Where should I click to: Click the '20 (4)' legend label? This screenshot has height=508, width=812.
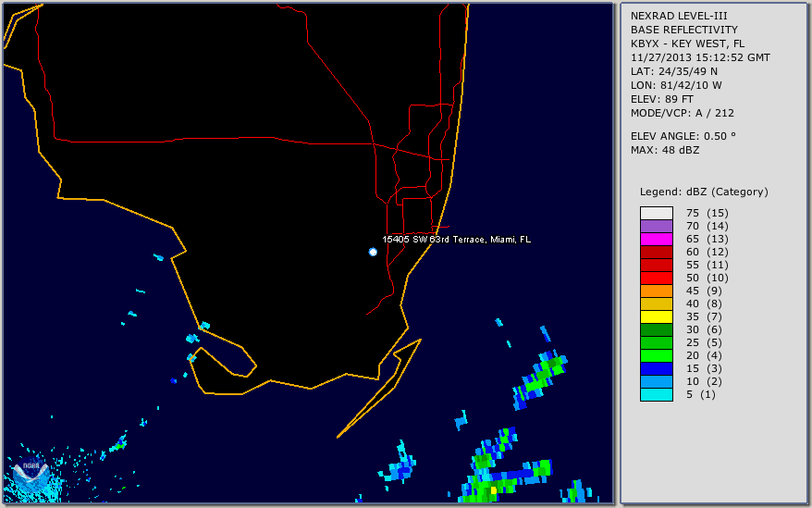click(x=703, y=355)
